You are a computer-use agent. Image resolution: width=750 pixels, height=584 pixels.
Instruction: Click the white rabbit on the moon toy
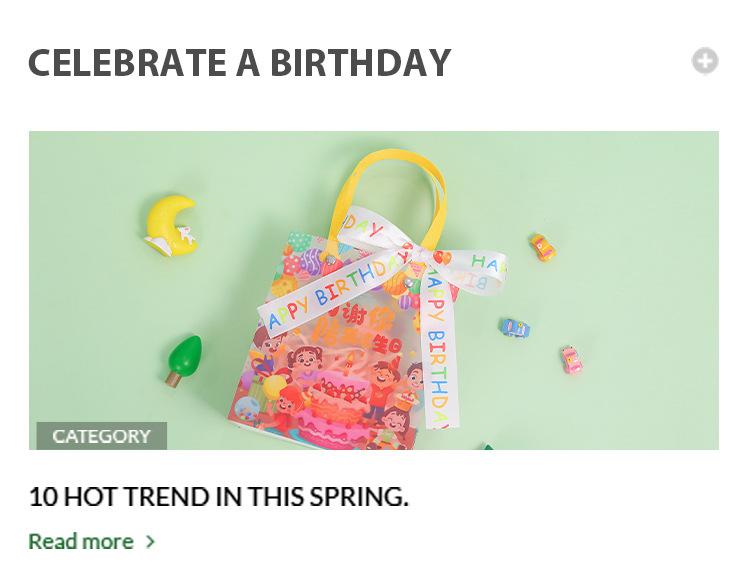185,236
